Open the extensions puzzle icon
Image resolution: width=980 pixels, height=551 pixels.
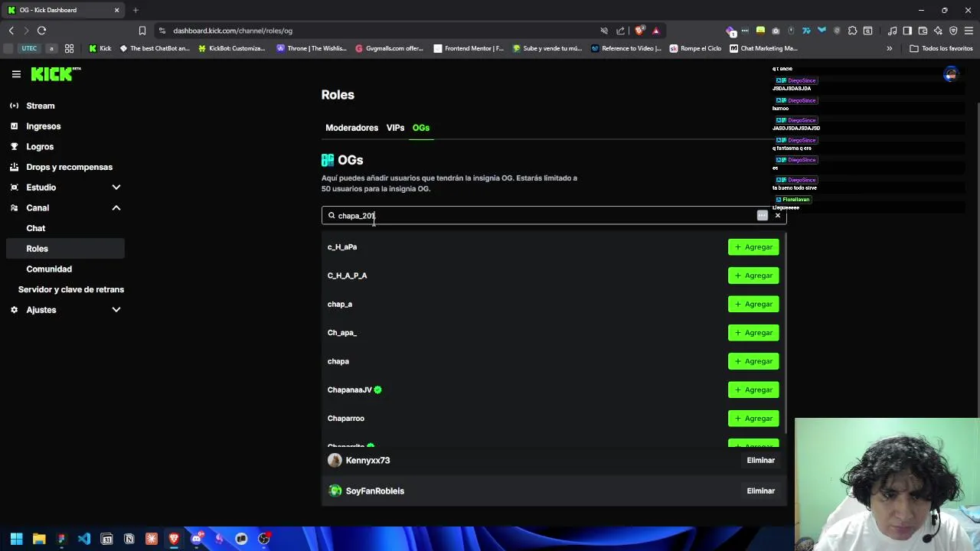point(852,31)
